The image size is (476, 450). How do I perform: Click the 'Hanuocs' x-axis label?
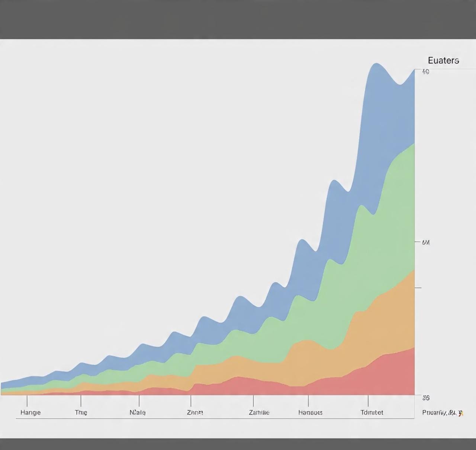pos(310,412)
